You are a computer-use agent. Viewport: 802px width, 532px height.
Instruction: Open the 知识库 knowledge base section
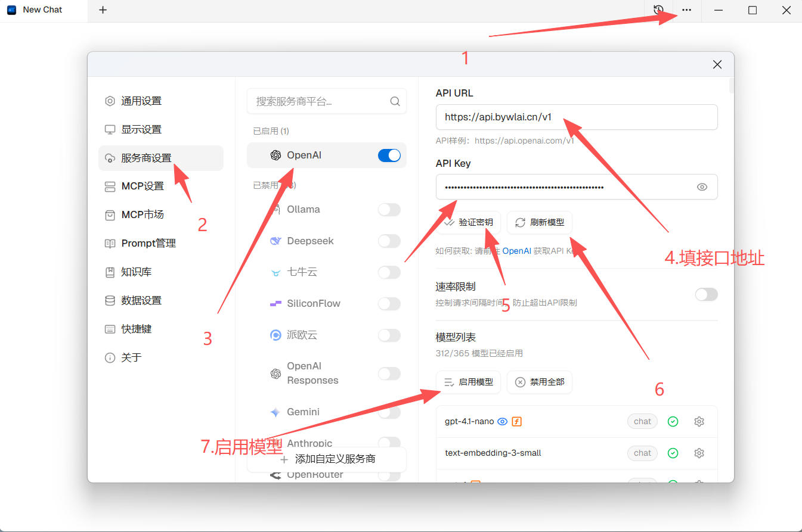(137, 272)
